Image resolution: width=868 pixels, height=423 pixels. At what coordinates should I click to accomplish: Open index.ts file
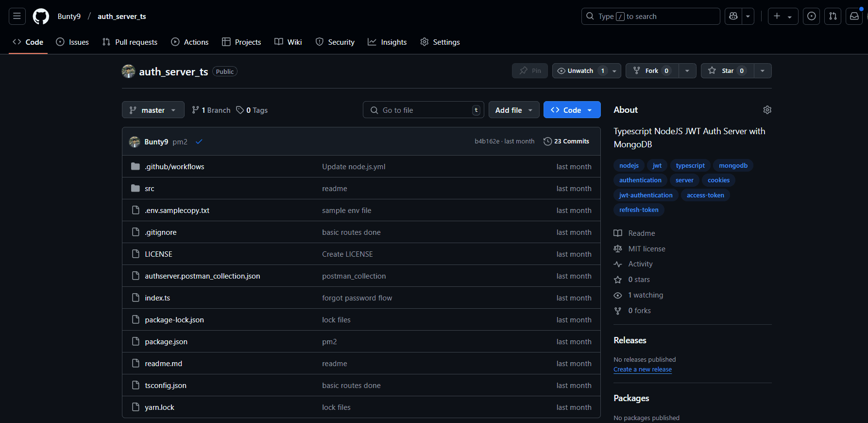pyautogui.click(x=157, y=298)
